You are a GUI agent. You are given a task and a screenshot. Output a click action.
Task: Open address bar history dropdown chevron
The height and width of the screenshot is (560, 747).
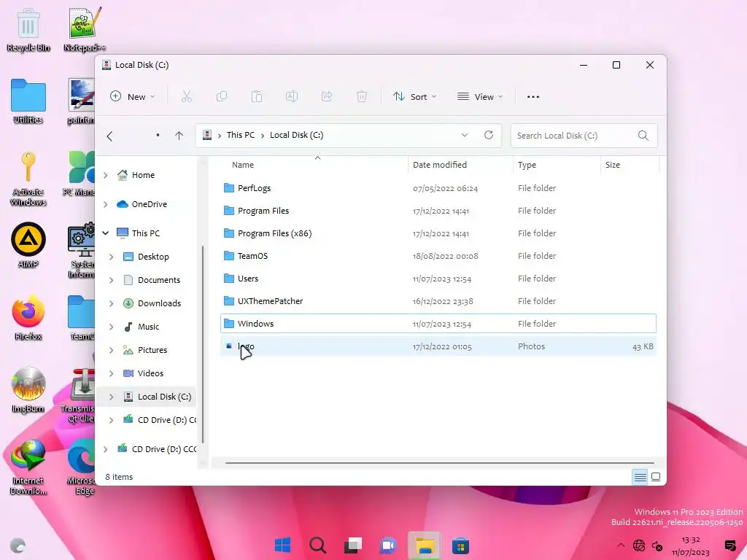pyautogui.click(x=465, y=135)
